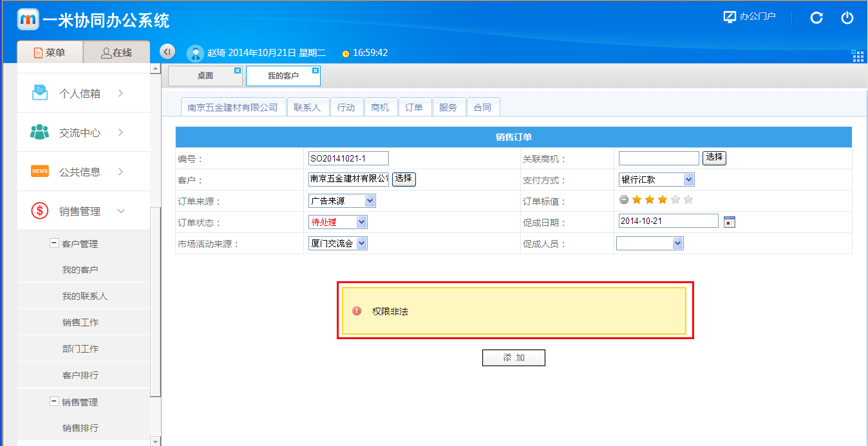Open the 合同 tab
This screenshot has height=446, width=868.
point(482,107)
